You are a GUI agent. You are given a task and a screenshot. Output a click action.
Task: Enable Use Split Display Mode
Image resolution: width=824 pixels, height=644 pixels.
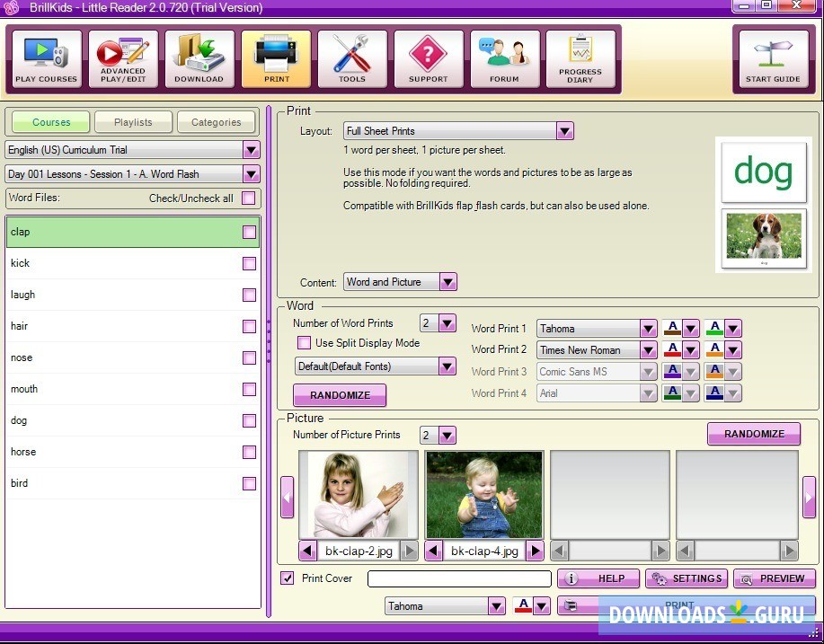click(304, 343)
